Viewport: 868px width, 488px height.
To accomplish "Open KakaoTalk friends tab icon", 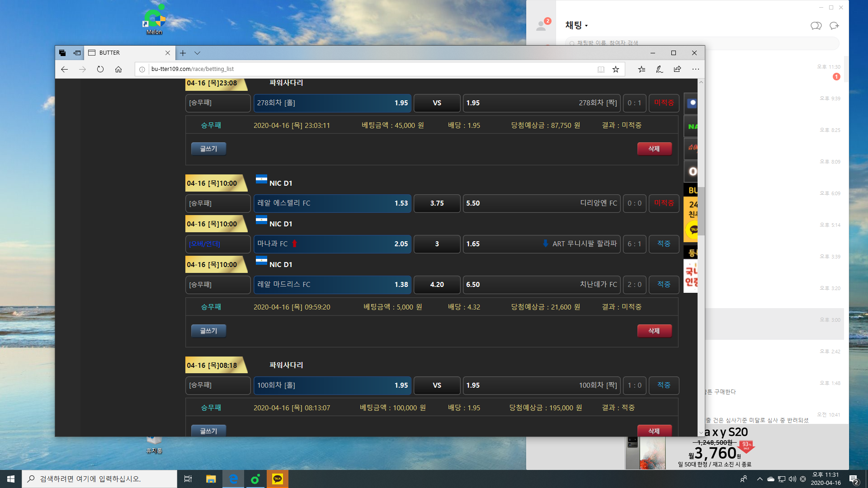I will [541, 26].
